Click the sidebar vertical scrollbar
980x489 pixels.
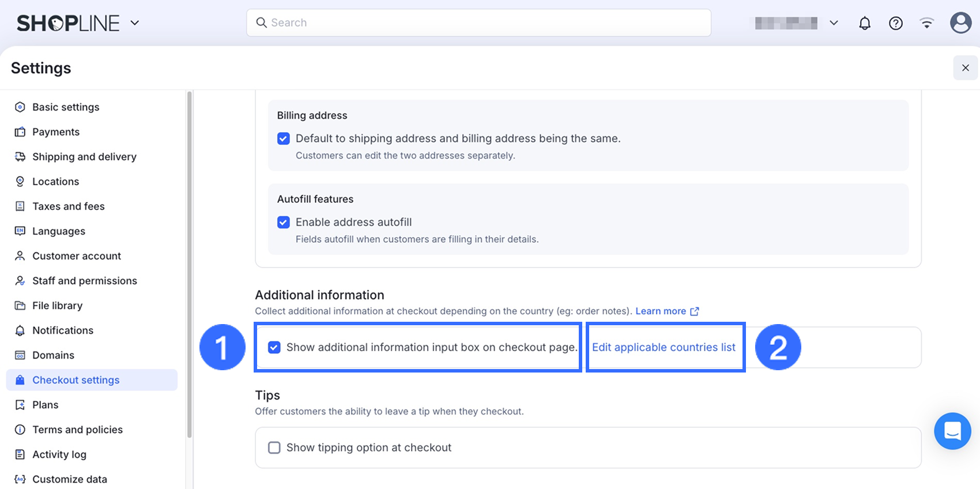[189, 264]
